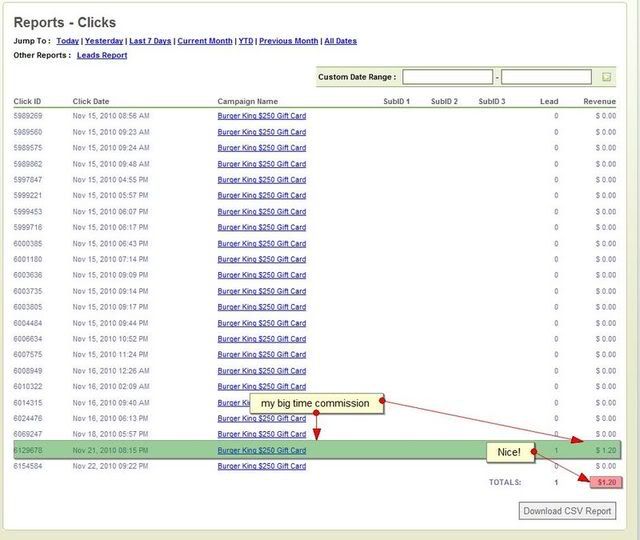Screen dimensions: 640x540
Task: Select click ID 5989269 cell
Action: [28, 116]
